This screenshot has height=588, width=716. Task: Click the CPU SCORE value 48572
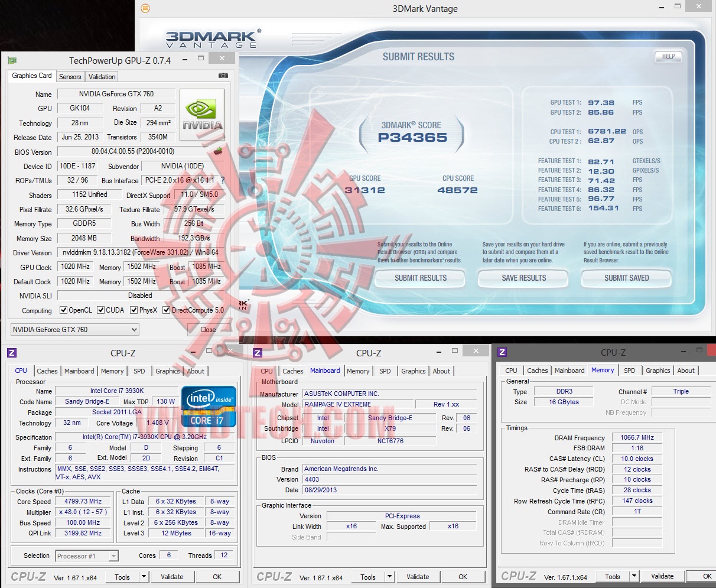pyautogui.click(x=457, y=190)
